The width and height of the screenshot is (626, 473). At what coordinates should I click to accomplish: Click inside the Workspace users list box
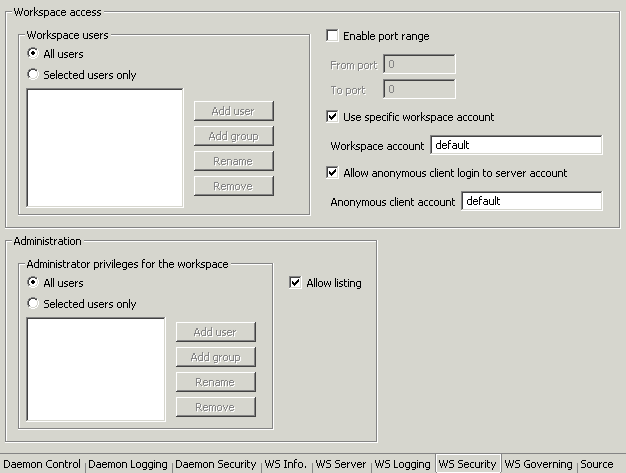pyautogui.click(x=105, y=148)
